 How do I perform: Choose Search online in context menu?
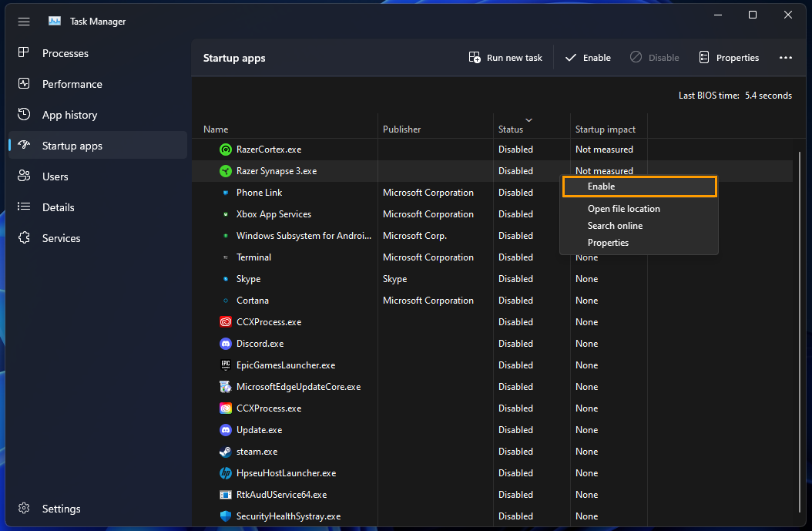pyautogui.click(x=639, y=226)
